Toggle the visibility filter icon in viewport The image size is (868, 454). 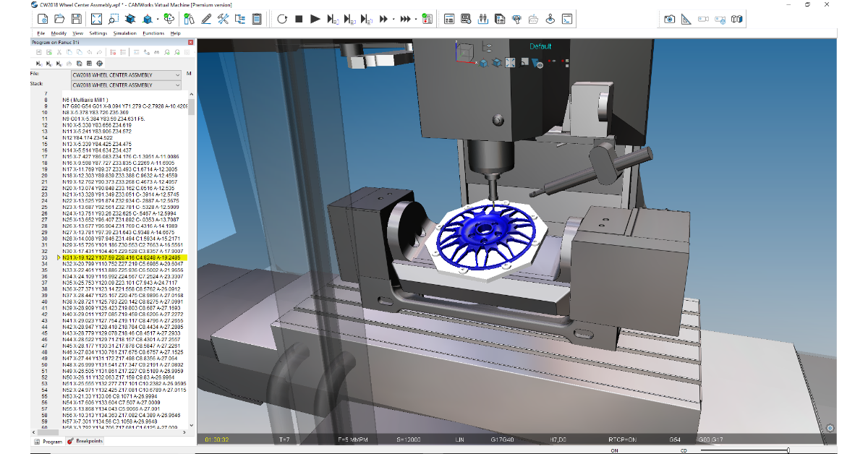537,64
